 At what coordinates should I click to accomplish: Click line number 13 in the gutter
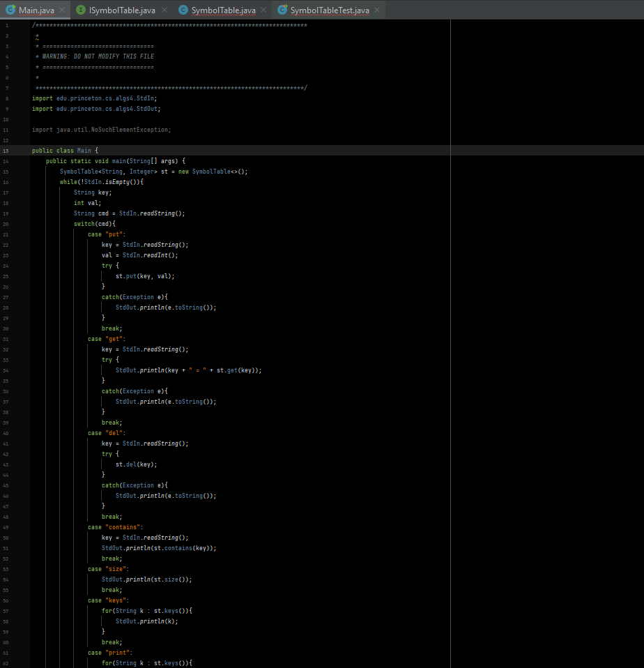click(x=6, y=151)
